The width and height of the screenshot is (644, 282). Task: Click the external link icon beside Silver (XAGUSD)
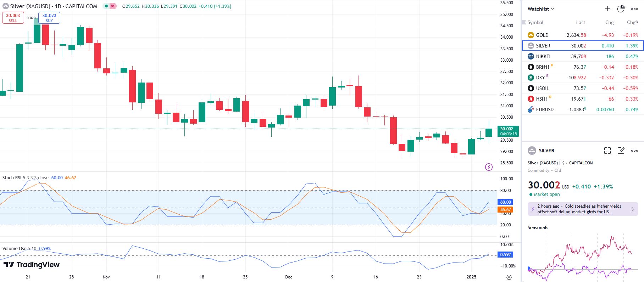point(562,163)
